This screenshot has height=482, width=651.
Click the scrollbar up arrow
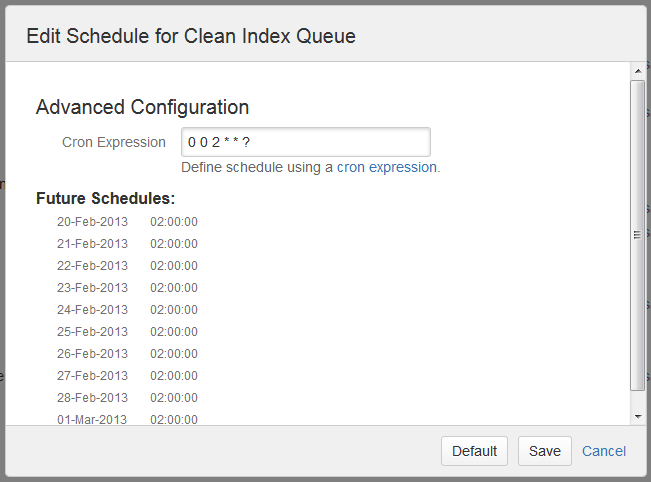pos(638,71)
